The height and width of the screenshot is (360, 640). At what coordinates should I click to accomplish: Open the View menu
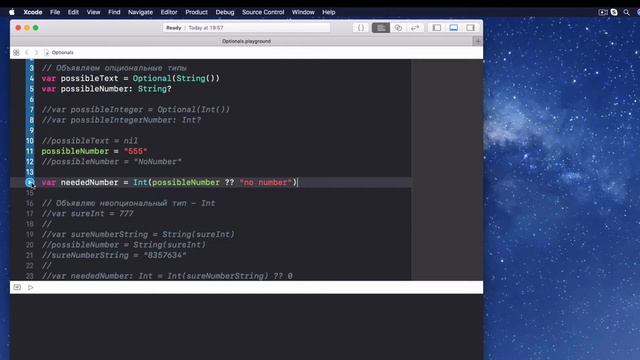(x=93, y=12)
